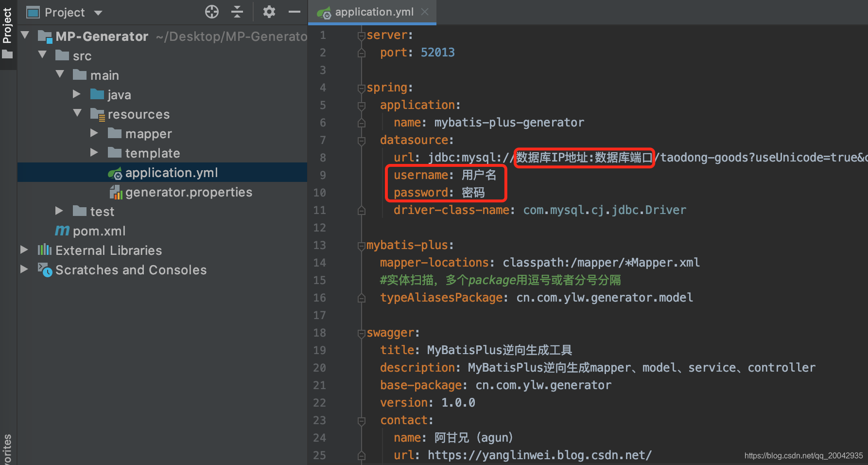Viewport: 868px width, 465px height.
Task: Click the External Libraries bars icon
Action: click(x=45, y=250)
